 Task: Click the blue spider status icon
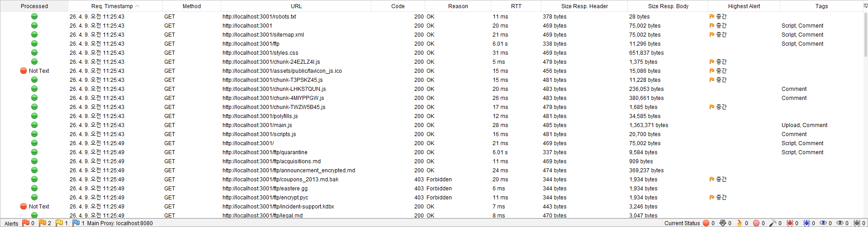(x=806, y=223)
